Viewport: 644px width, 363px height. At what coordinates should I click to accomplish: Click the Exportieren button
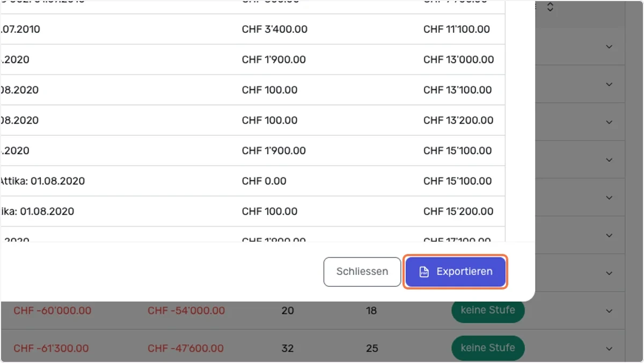(x=455, y=272)
